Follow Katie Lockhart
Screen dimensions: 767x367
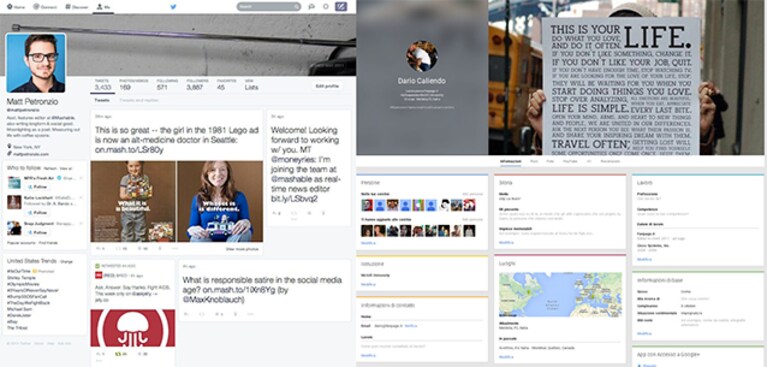37,212
